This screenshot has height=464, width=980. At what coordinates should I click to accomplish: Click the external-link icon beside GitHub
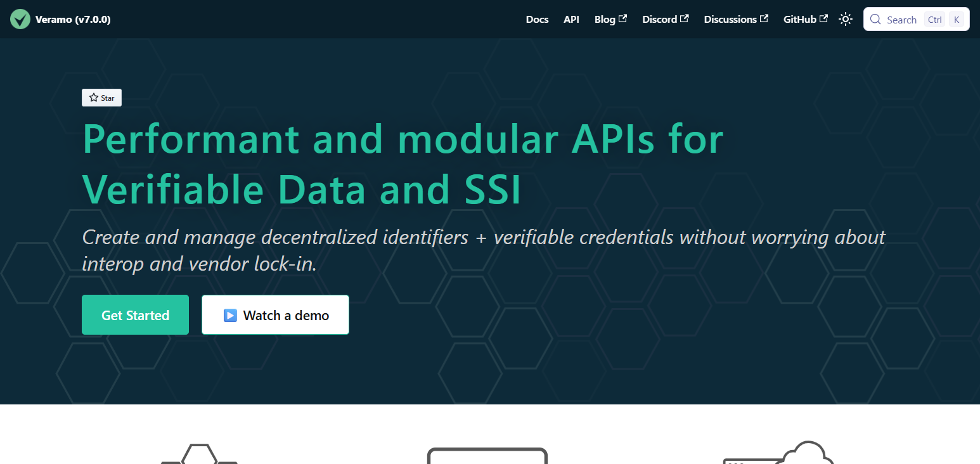coord(823,18)
